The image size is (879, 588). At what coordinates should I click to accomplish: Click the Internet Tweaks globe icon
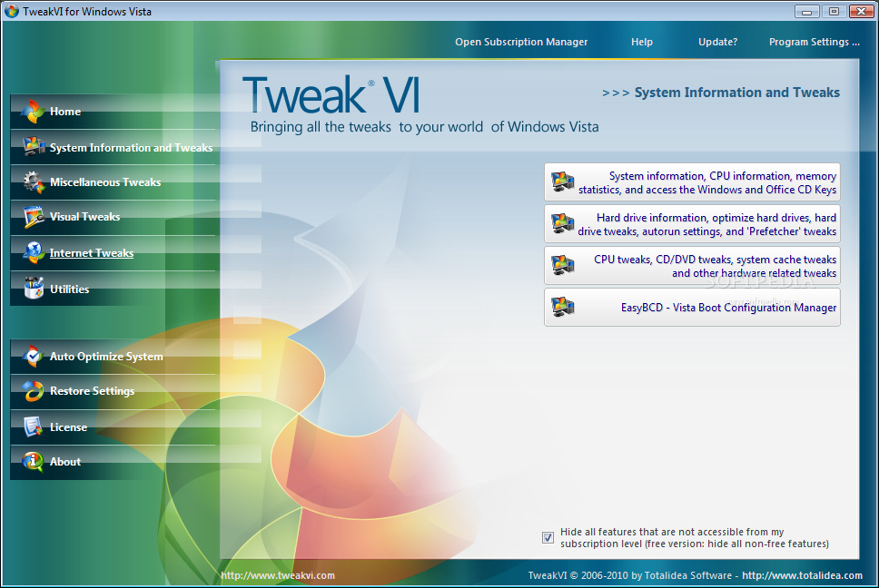pyautogui.click(x=34, y=252)
